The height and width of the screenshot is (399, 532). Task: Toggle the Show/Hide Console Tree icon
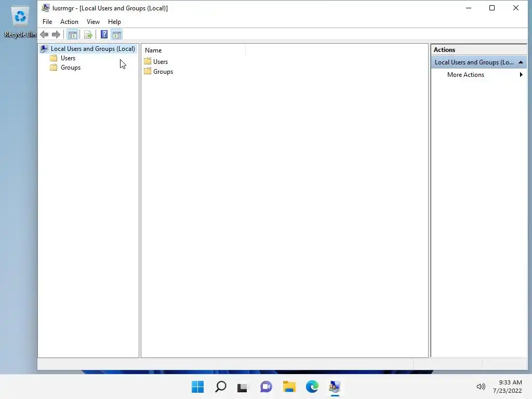click(x=72, y=35)
